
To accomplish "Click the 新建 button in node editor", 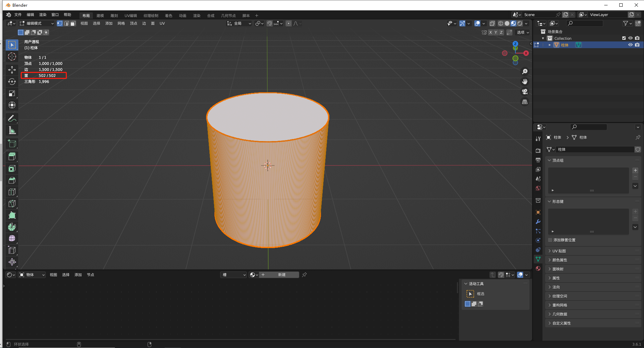I will pos(282,275).
